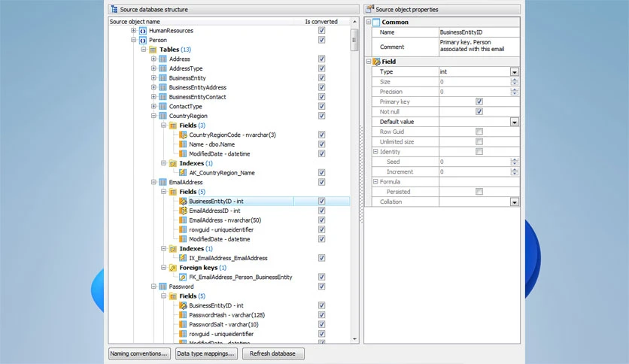Image resolution: width=629 pixels, height=364 pixels.
Task: Toggle Is converted for CountryRegion table
Action: 322,116
